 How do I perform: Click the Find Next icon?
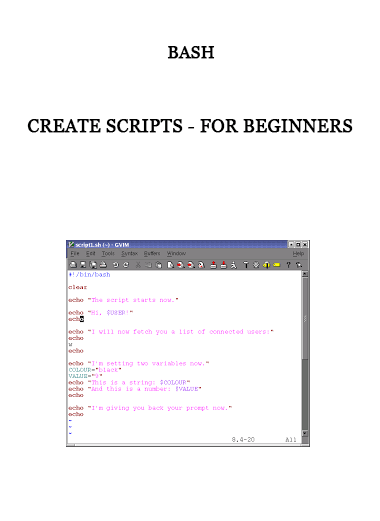pyautogui.click(x=181, y=265)
